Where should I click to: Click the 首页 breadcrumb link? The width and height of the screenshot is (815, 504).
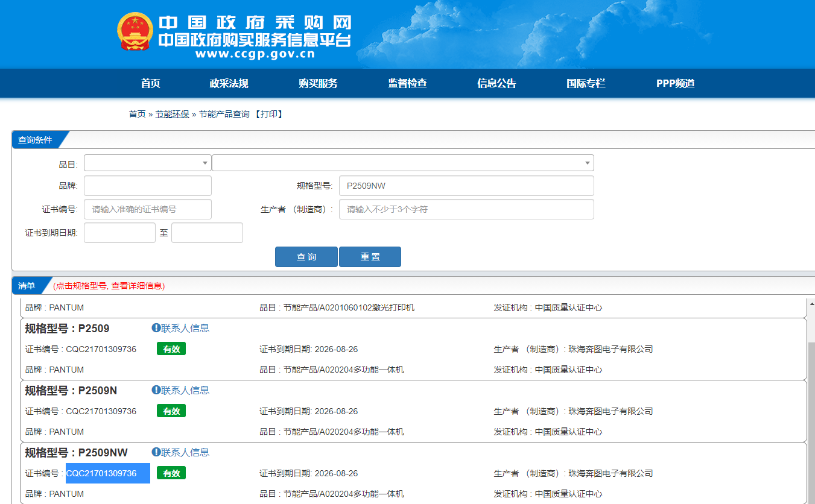(x=137, y=114)
